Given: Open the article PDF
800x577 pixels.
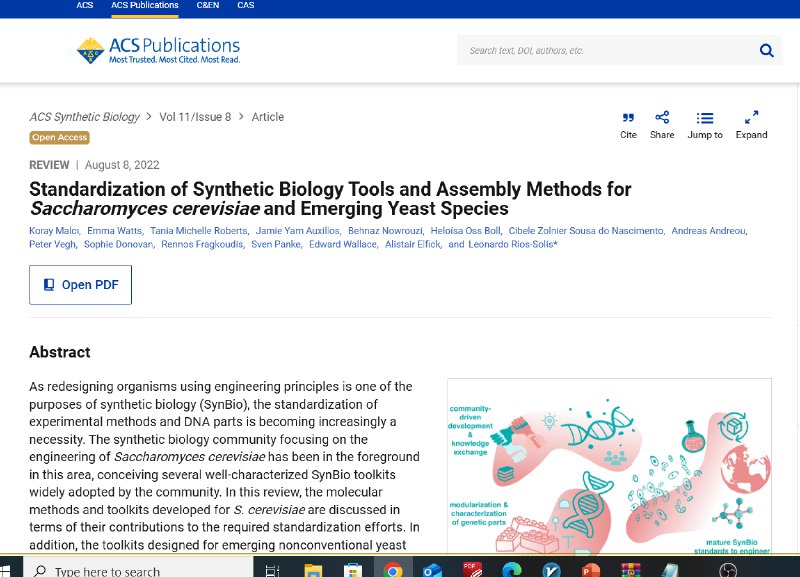Looking at the screenshot, I should 81,285.
